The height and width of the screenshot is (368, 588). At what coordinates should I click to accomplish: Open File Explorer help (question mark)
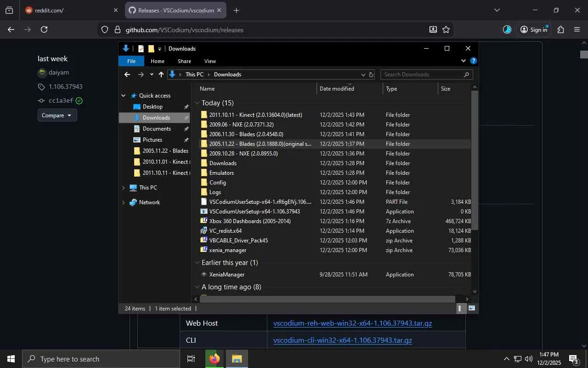pos(474,61)
